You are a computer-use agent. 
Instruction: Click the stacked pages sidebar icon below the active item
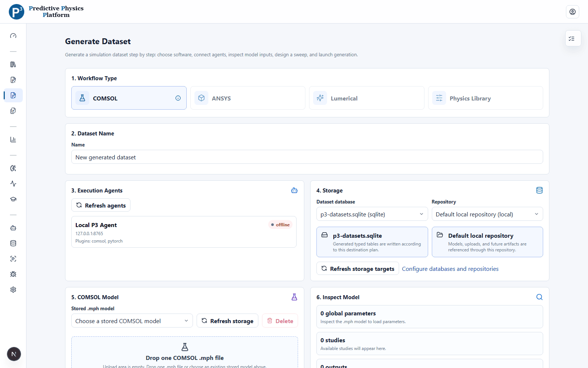[x=13, y=111]
